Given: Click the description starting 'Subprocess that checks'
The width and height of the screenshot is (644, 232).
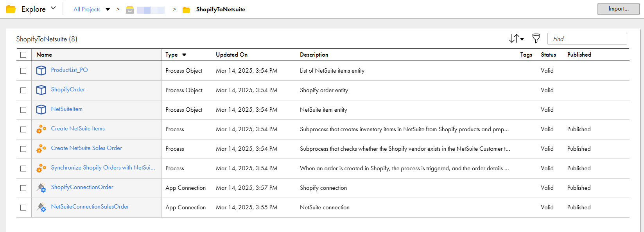Looking at the screenshot, I should [x=405, y=149].
